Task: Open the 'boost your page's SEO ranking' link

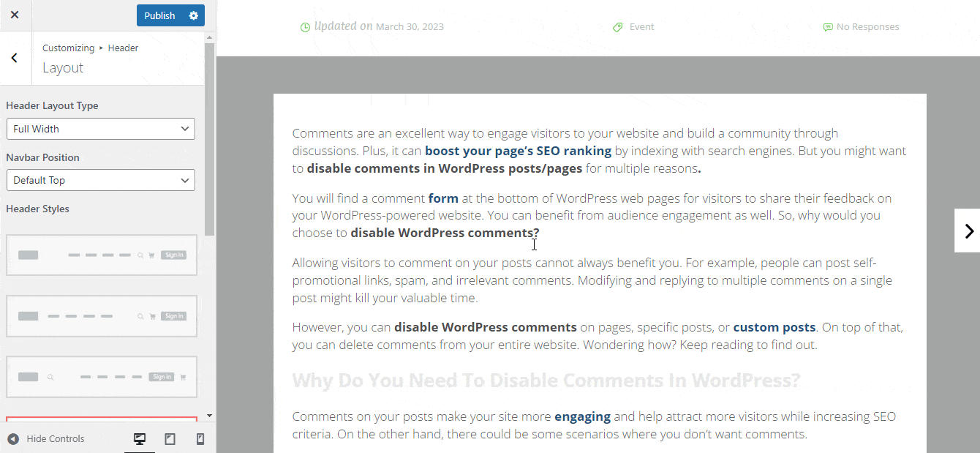Action: (x=518, y=151)
